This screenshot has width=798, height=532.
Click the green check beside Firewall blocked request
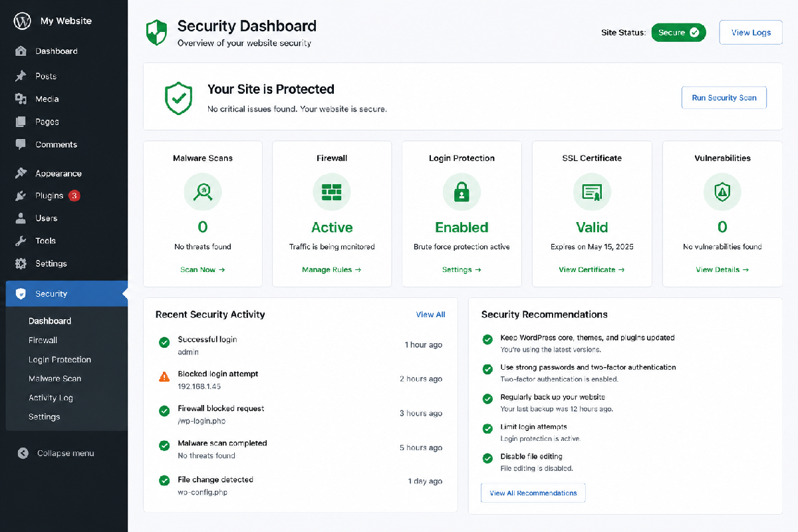pos(164,412)
